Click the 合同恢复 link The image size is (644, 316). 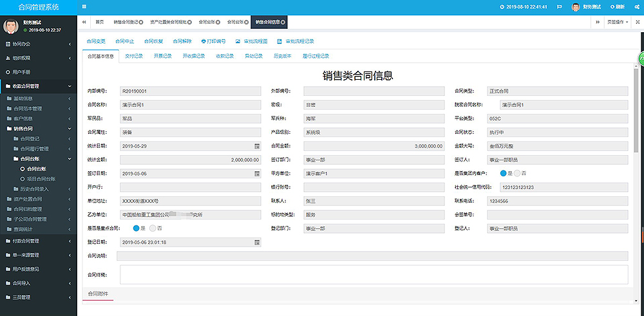pos(154,41)
